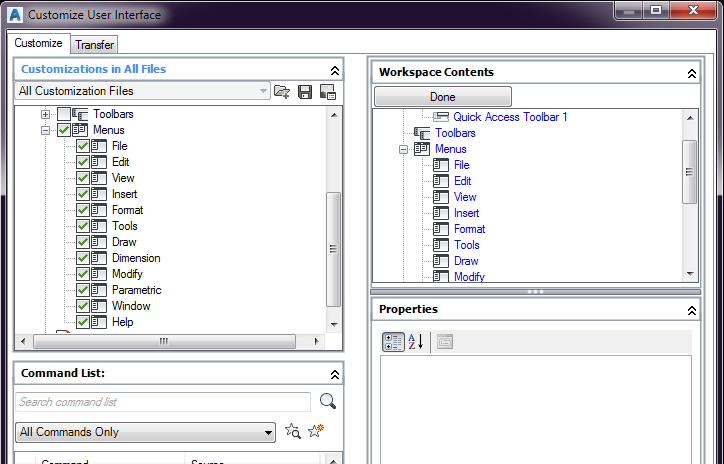The height and width of the screenshot is (464, 724).
Task: Select Draw in the left menus tree
Action: point(124,242)
